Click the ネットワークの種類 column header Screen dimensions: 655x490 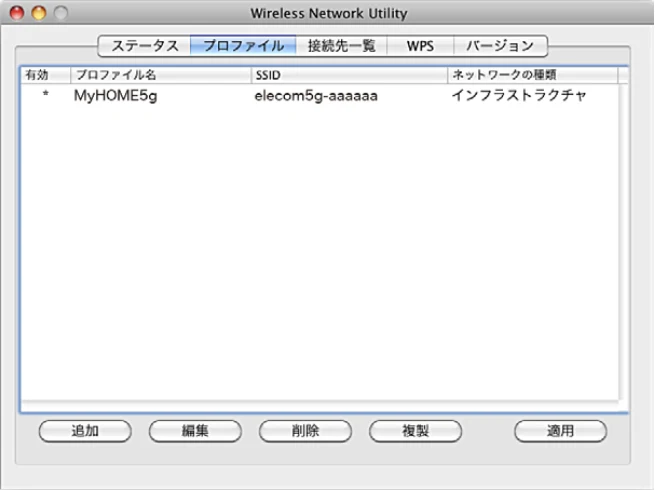point(533,75)
